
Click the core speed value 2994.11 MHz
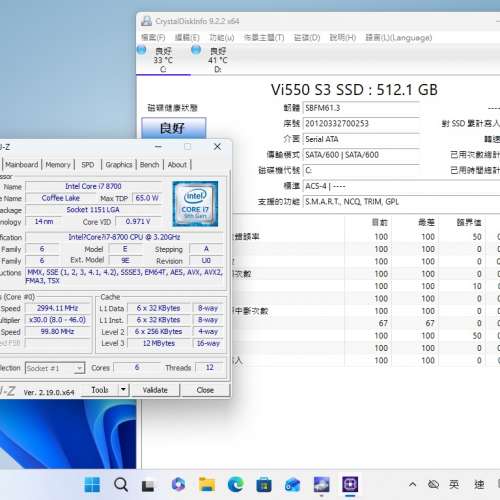[58, 308]
